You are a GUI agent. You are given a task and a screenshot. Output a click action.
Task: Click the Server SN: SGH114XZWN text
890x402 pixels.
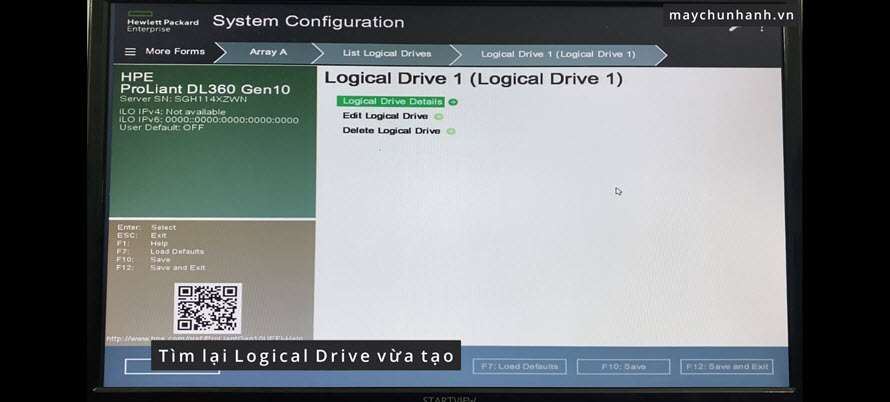(183, 99)
